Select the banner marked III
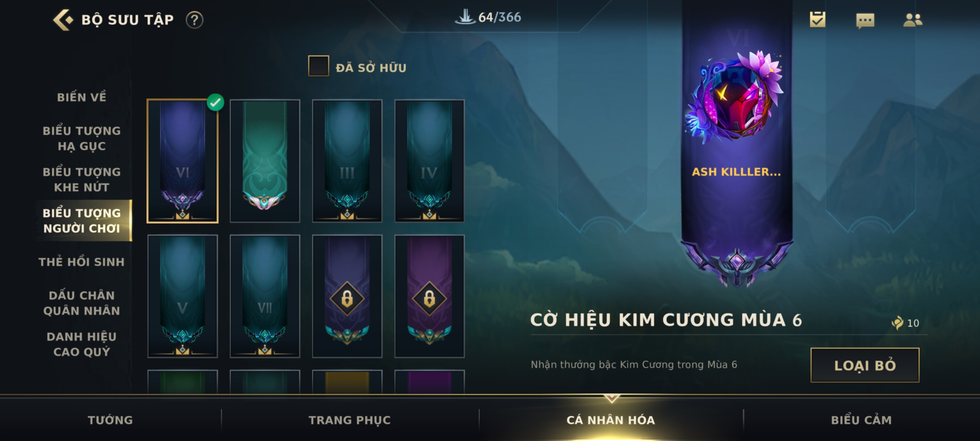The height and width of the screenshot is (441, 980). 347,161
